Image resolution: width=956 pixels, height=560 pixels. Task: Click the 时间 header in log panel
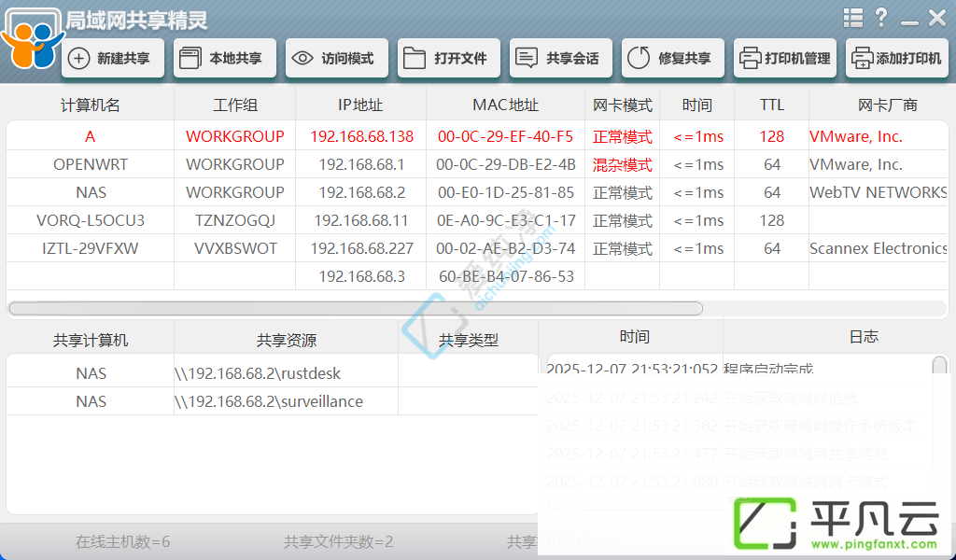634,336
